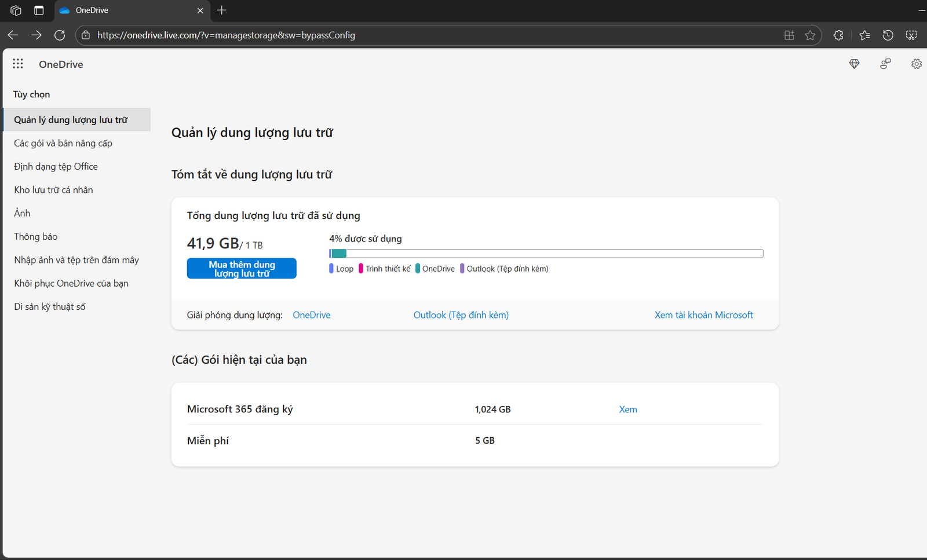Click the 5 GB free plan value
927x560 pixels.
point(485,441)
